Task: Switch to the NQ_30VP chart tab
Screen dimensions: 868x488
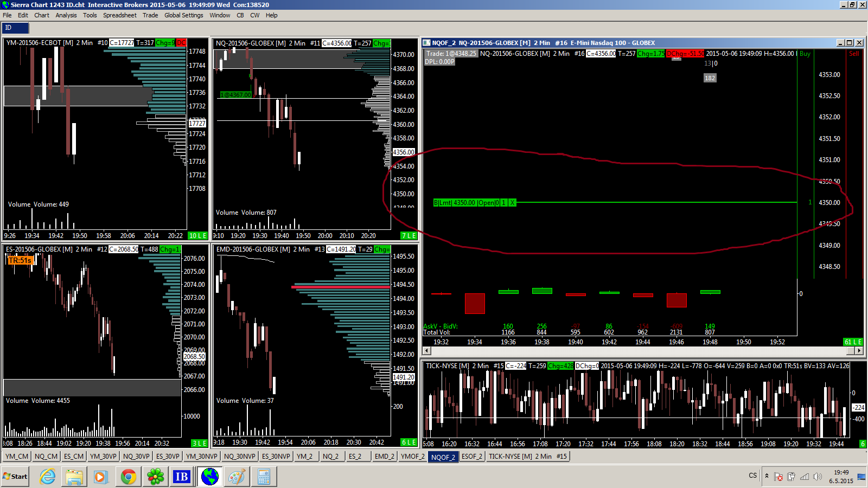Action: tap(136, 457)
